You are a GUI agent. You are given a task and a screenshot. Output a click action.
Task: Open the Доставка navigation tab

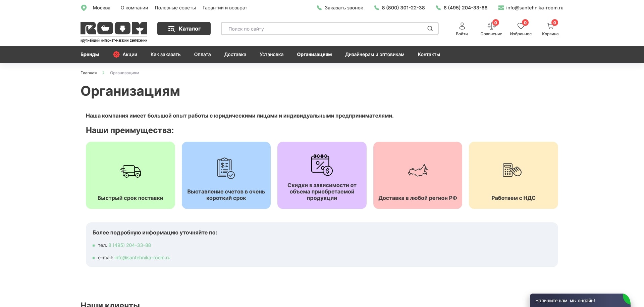coord(235,54)
